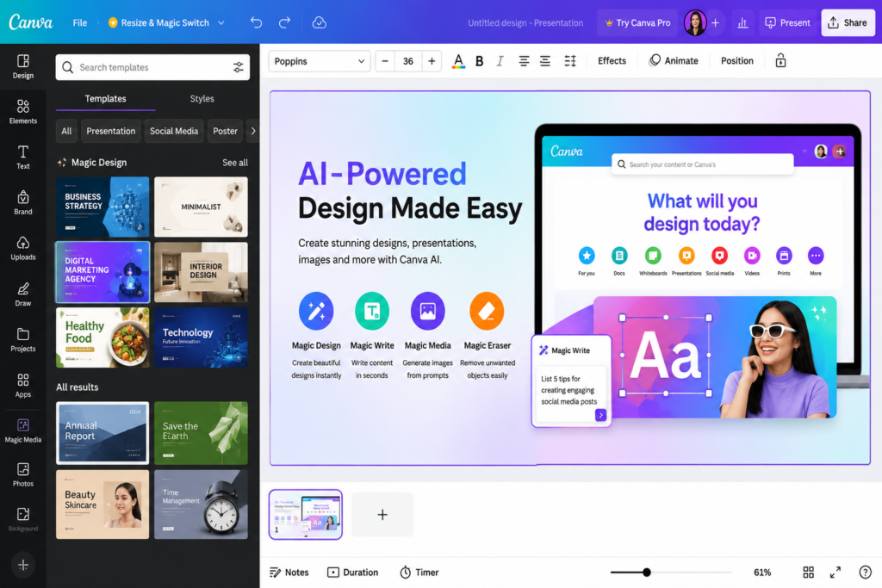The width and height of the screenshot is (882, 588).
Task: Open the user profile avatar
Action: 695,22
